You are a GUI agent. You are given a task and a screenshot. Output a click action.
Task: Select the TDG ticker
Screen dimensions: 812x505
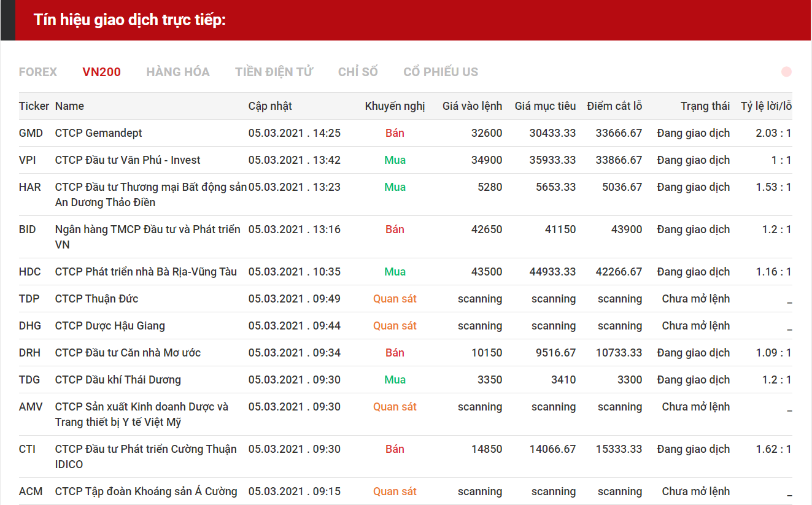click(29, 380)
